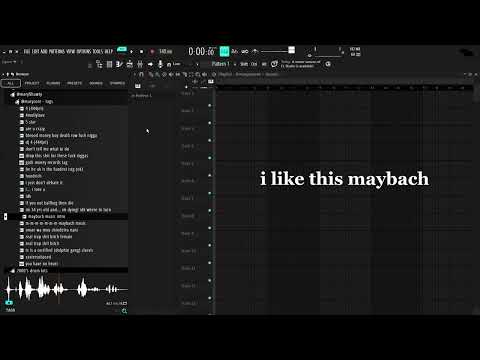Stop playback with the transport stop button
480x360 pixels.
(x=141, y=52)
